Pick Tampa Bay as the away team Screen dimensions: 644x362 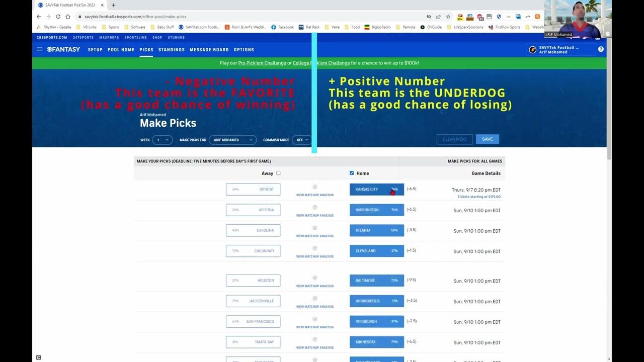(253, 342)
